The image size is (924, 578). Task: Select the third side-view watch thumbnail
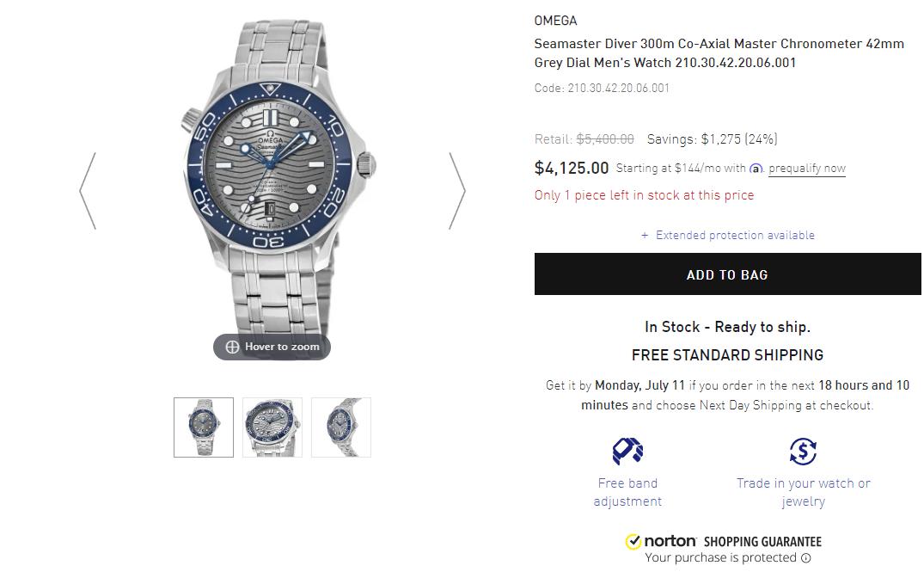coord(341,427)
